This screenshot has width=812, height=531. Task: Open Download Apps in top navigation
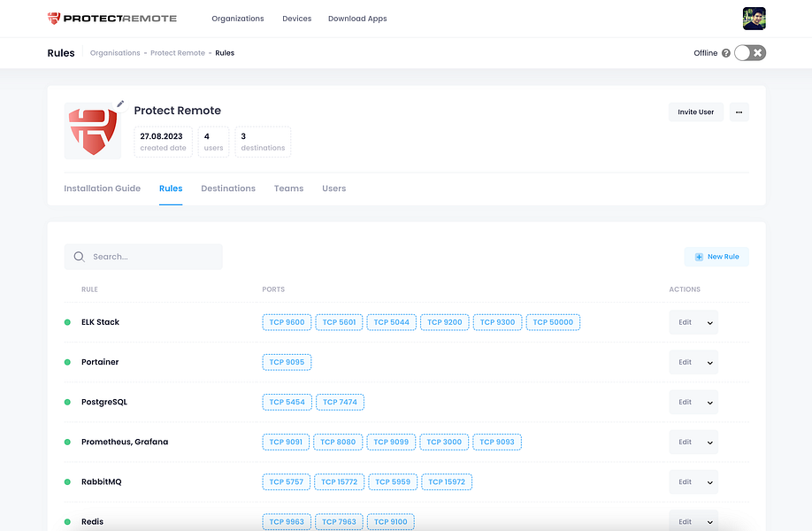(357, 19)
